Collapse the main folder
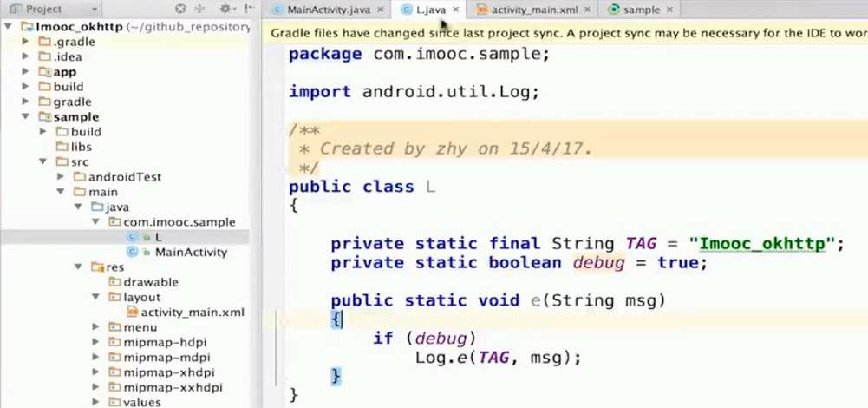This screenshot has height=408, width=868. 61,192
